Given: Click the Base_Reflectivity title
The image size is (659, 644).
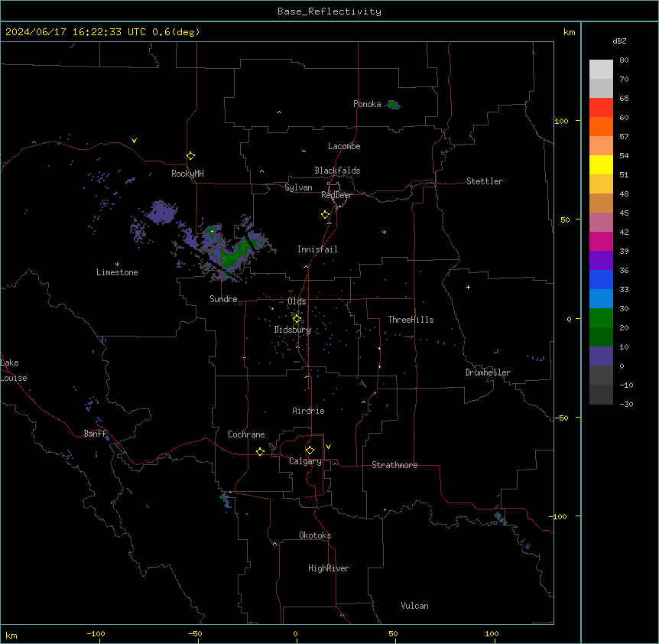Looking at the screenshot, I should click(x=329, y=11).
